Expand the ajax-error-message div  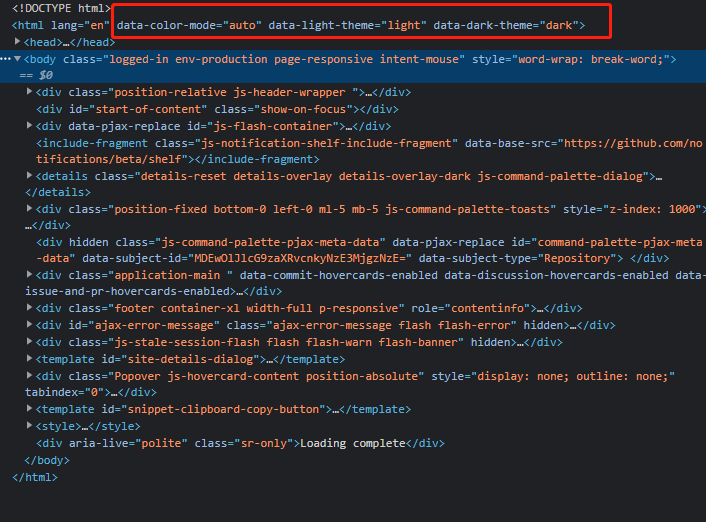click(29, 325)
